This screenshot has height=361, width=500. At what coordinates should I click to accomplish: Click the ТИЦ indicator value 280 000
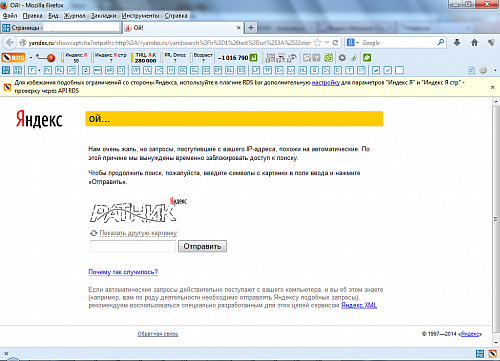coord(145,61)
